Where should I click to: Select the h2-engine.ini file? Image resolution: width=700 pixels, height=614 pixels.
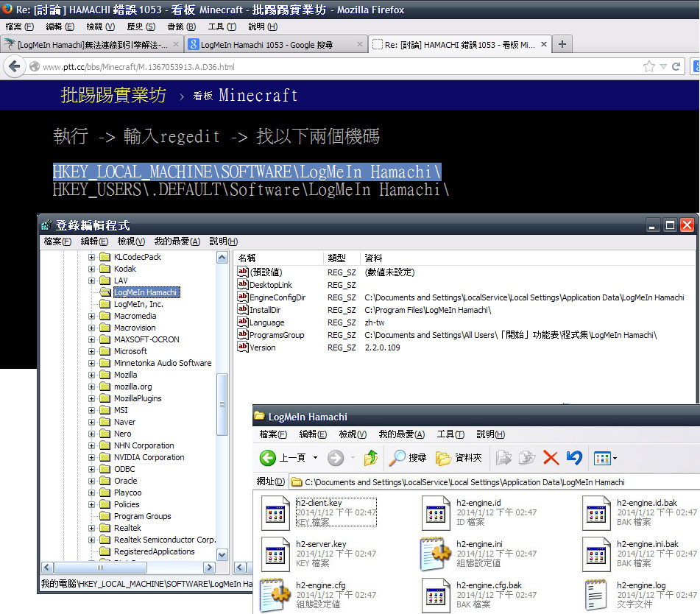coord(479,554)
